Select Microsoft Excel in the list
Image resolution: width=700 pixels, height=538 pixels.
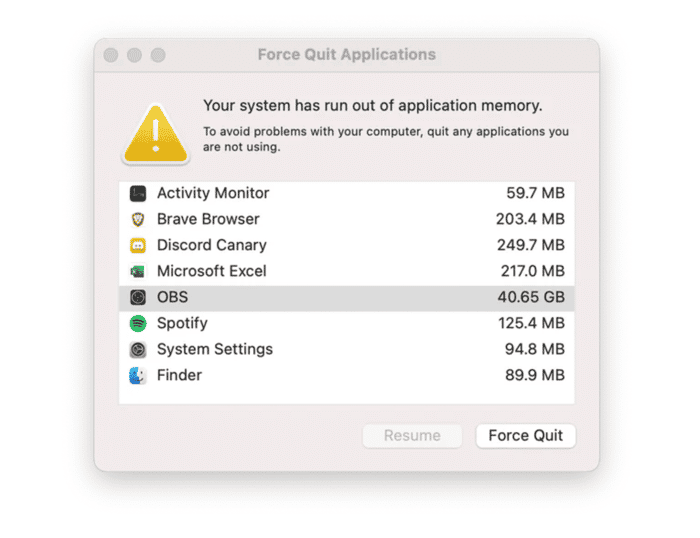point(212,271)
